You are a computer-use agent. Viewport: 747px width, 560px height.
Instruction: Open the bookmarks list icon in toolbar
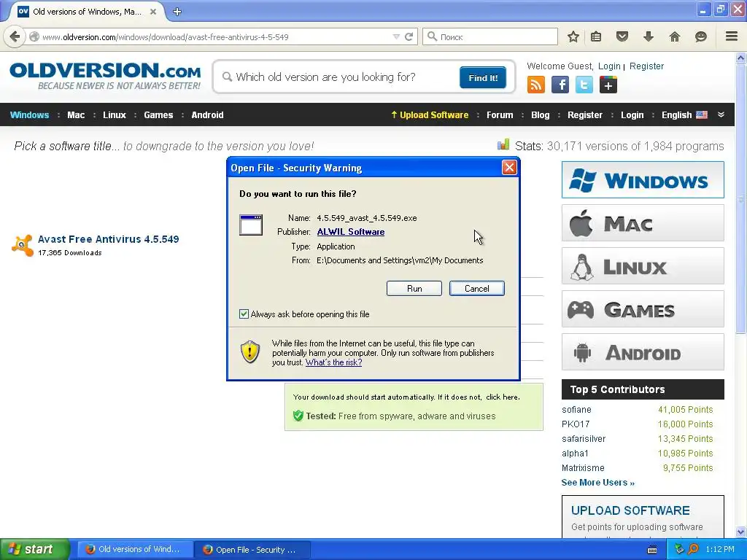(x=596, y=36)
